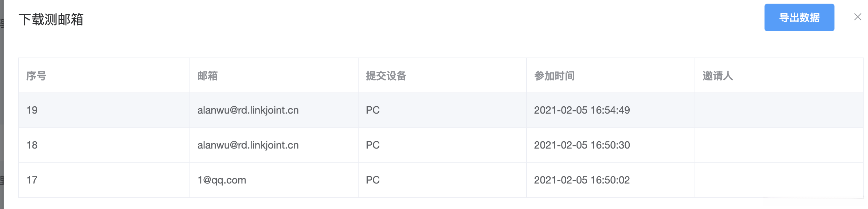Click the 导出数据 export button
Screen dimensions: 868x209
point(799,17)
